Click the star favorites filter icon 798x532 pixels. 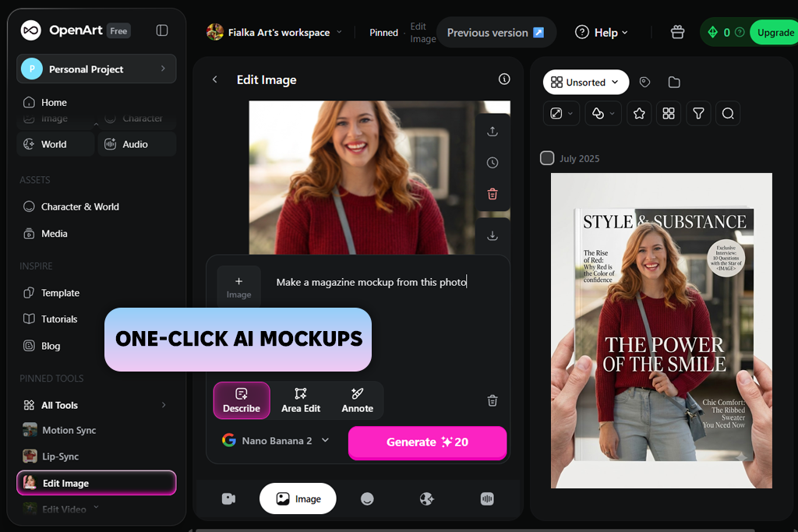tap(639, 114)
